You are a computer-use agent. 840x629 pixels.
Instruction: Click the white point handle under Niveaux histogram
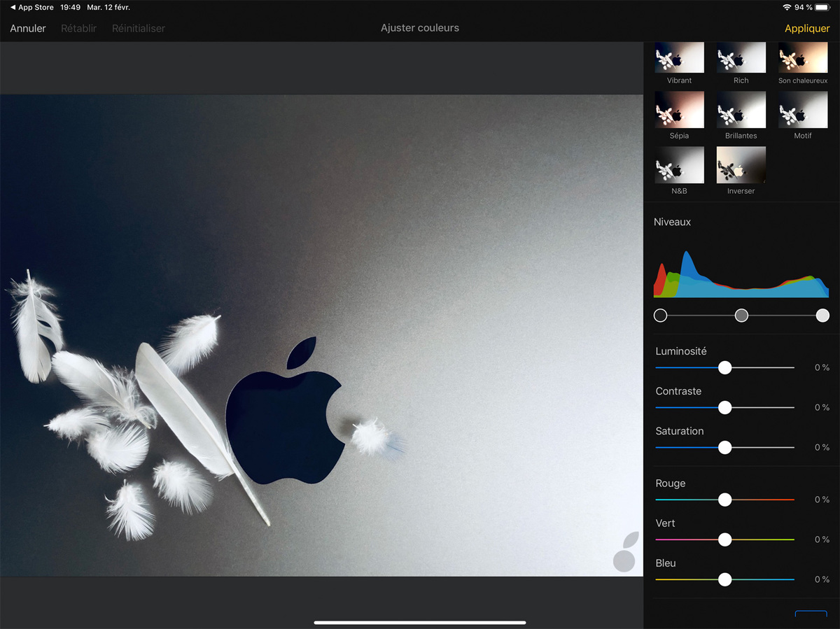(x=822, y=316)
